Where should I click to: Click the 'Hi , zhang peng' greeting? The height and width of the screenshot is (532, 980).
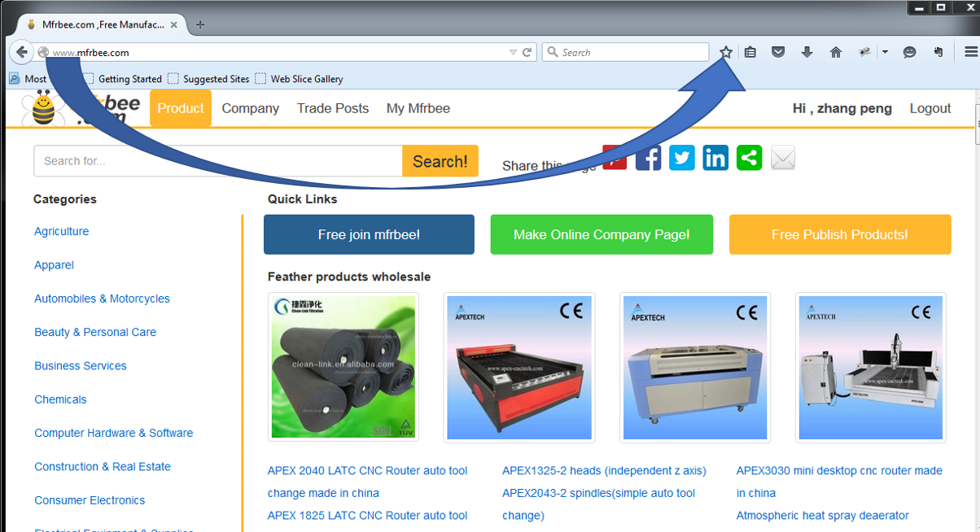(842, 108)
